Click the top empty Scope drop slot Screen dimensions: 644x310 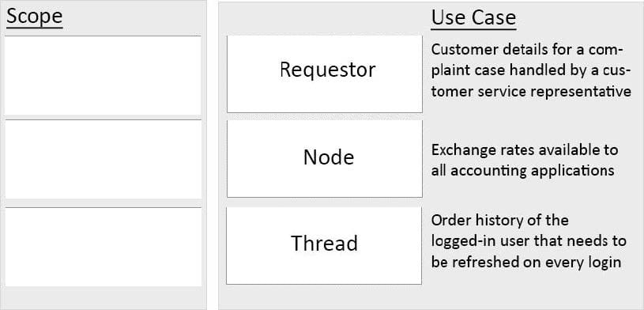click(x=103, y=76)
